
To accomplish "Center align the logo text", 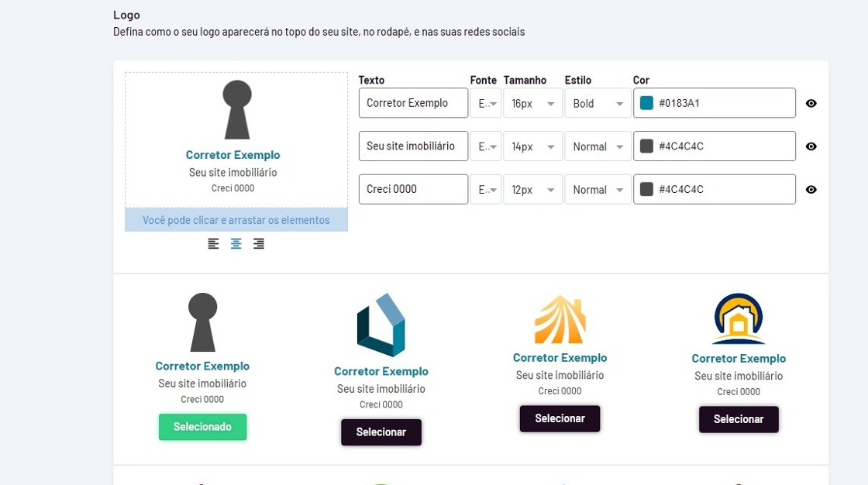I will pyautogui.click(x=236, y=244).
